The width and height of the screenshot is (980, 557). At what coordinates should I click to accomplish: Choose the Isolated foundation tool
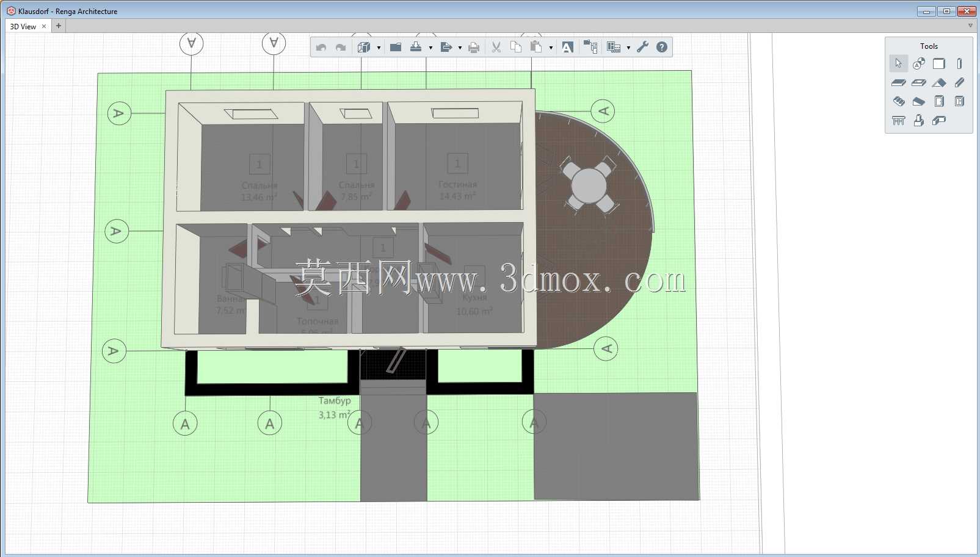coord(919,120)
